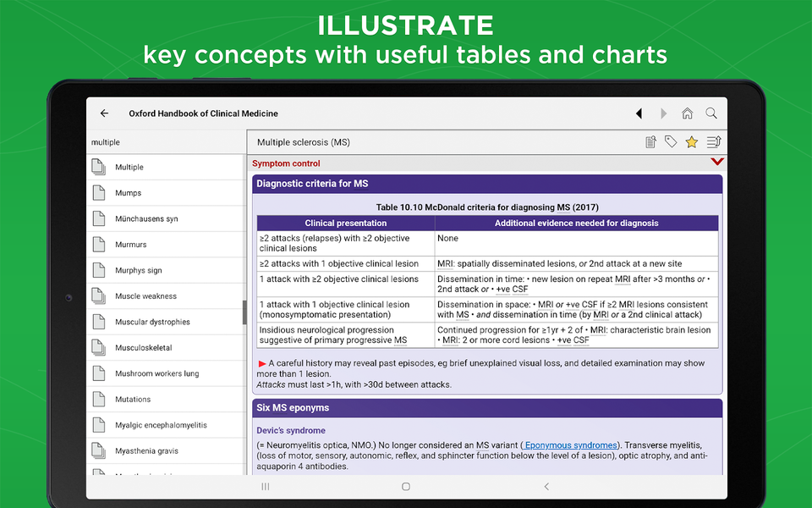Navigate forward with the gray right triangle

(x=663, y=113)
